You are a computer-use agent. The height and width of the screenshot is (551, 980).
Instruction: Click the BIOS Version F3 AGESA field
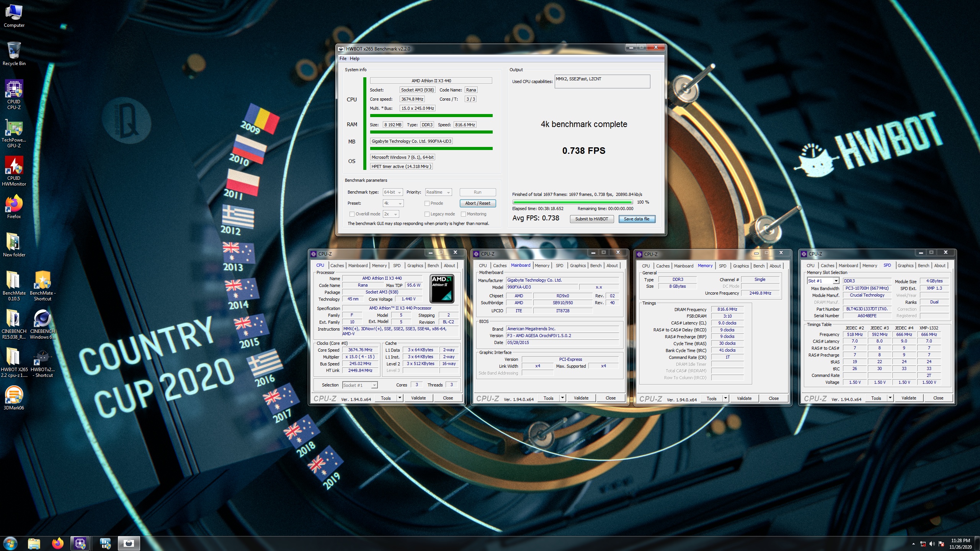562,336
